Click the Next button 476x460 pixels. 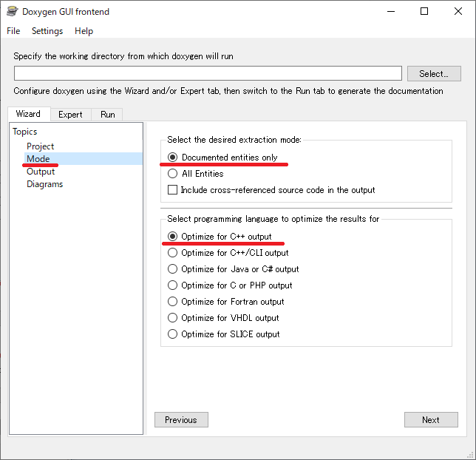(431, 420)
